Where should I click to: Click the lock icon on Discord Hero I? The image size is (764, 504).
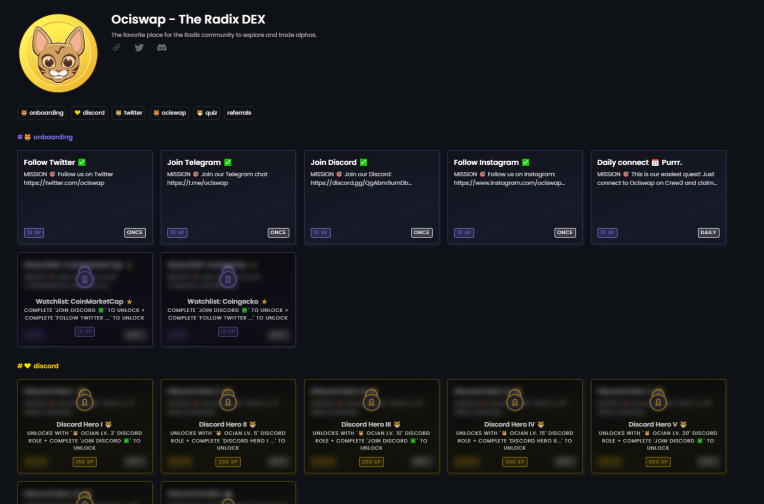coord(85,400)
